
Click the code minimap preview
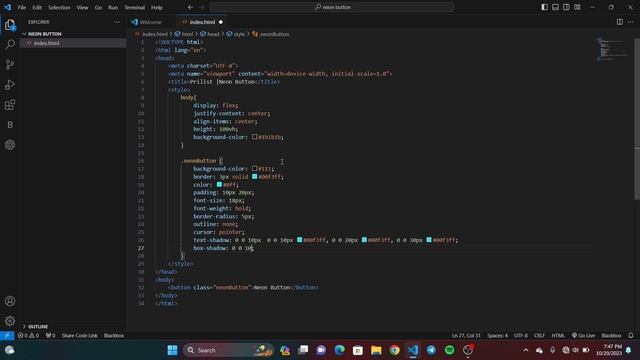point(612,49)
